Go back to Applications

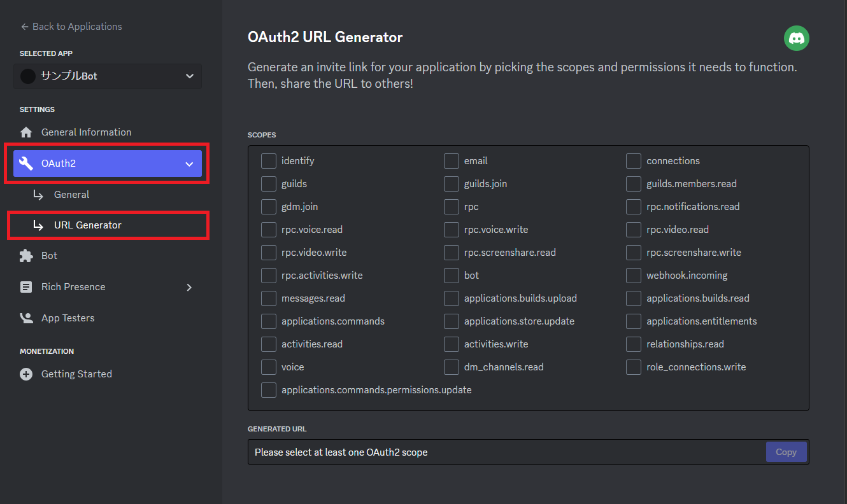click(x=71, y=27)
